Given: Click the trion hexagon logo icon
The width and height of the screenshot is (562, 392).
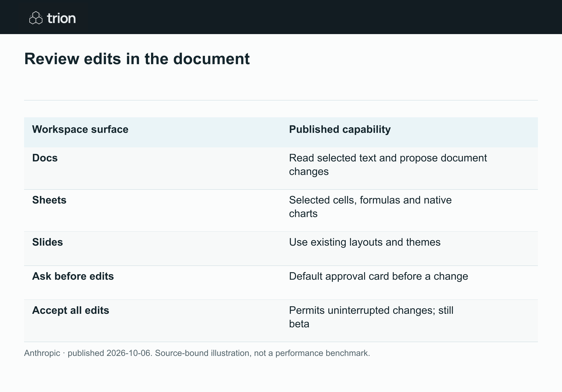Looking at the screenshot, I should click(x=36, y=18).
